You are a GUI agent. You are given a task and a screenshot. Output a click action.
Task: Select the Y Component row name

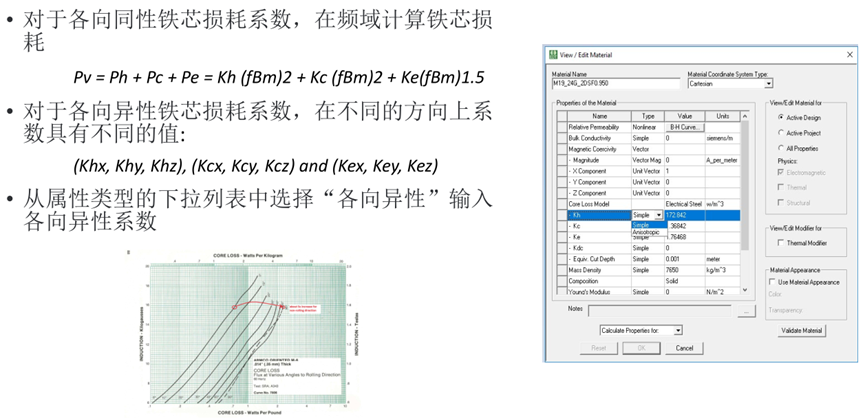click(x=599, y=182)
